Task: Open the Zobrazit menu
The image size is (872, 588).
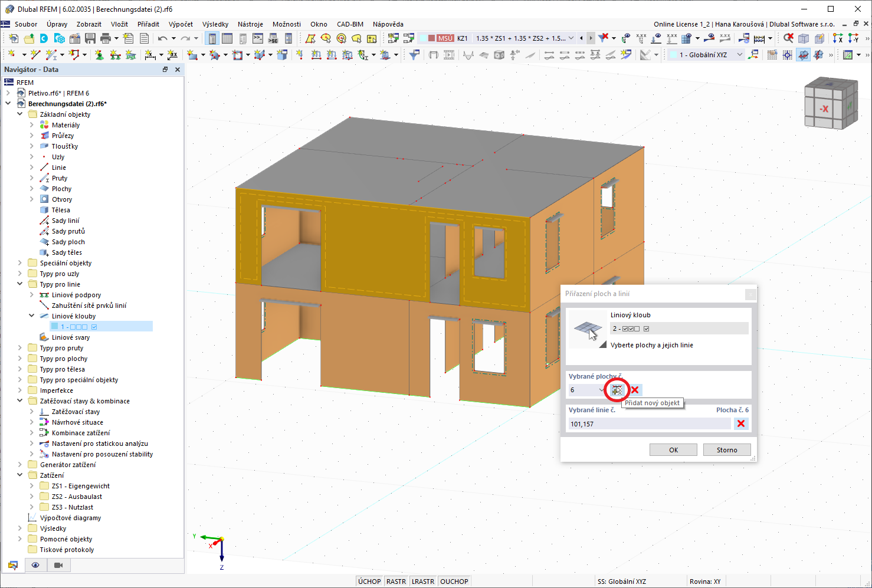Action: click(x=89, y=24)
